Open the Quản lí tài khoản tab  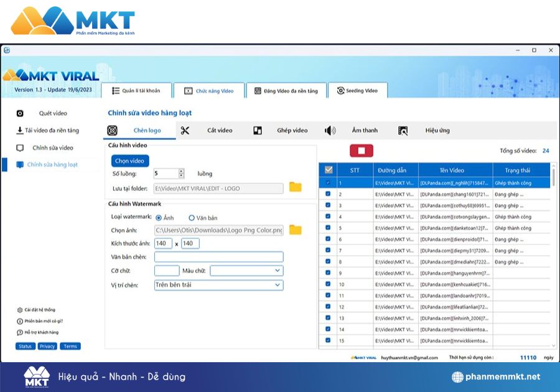pos(136,91)
